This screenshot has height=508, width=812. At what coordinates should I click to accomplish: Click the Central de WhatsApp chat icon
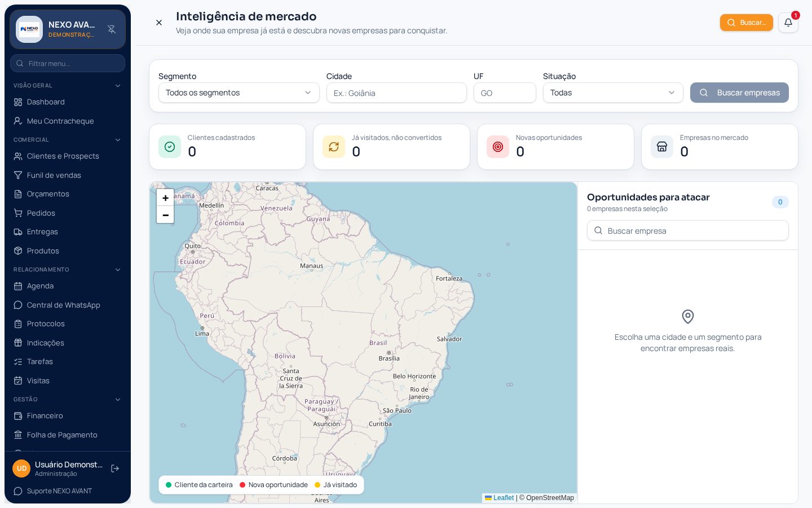[18, 305]
